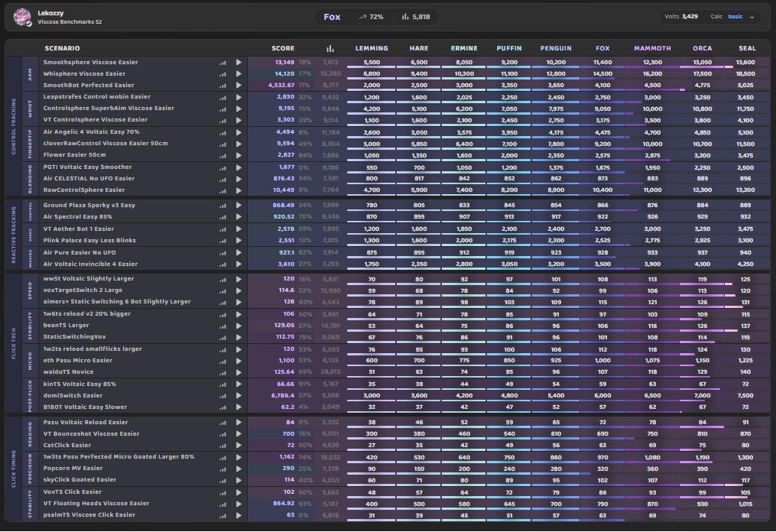Open the Calc basic dropdown
Image resolution: width=776 pixels, height=532 pixels.
[732, 17]
